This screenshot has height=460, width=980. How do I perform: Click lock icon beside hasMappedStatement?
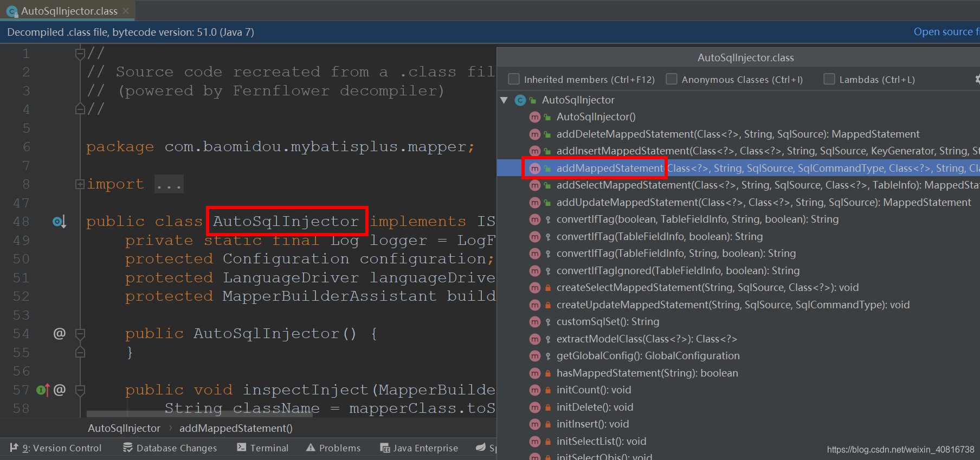[547, 373]
